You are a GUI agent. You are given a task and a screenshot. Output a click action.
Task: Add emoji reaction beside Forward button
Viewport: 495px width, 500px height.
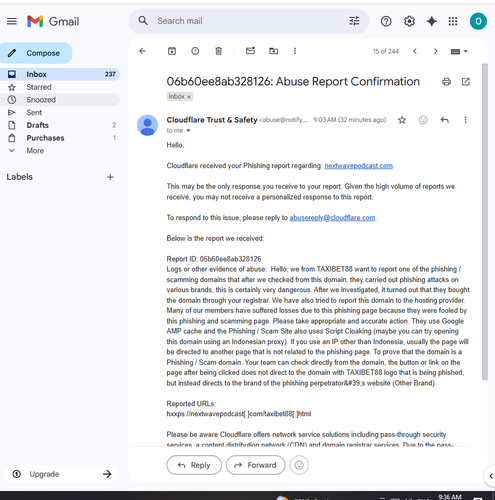coord(299,465)
